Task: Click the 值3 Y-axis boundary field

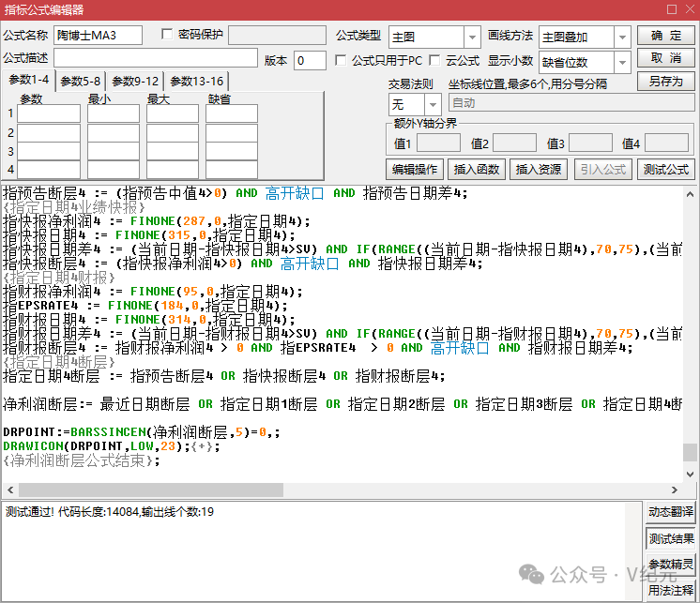Action: (590, 143)
